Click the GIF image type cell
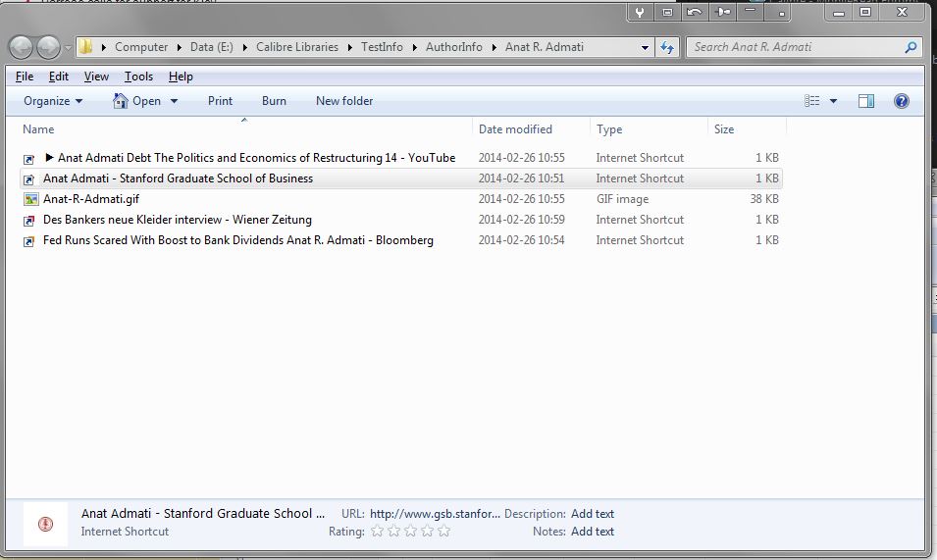This screenshot has height=560, width=937. coord(622,199)
